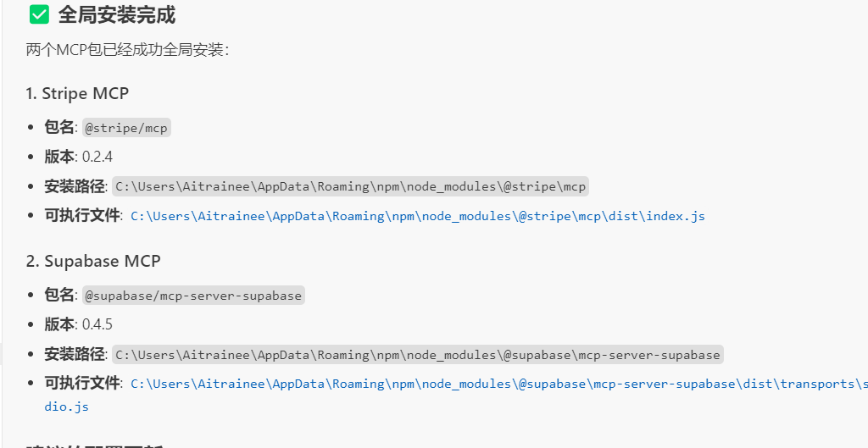The height and width of the screenshot is (448, 868).
Task: Select the Stripe install path code block
Action: [351, 186]
